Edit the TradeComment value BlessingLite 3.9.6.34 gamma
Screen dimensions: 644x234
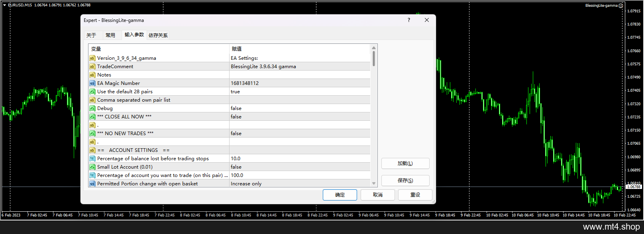[300, 67]
